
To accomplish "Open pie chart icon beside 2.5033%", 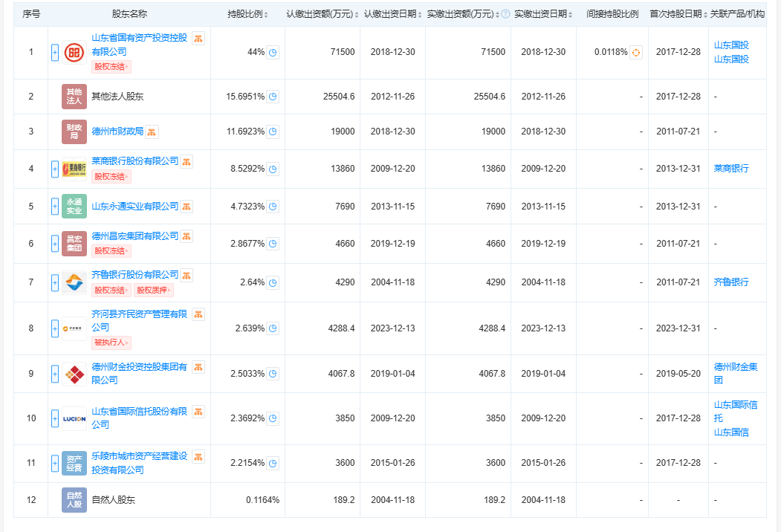I will [x=273, y=374].
